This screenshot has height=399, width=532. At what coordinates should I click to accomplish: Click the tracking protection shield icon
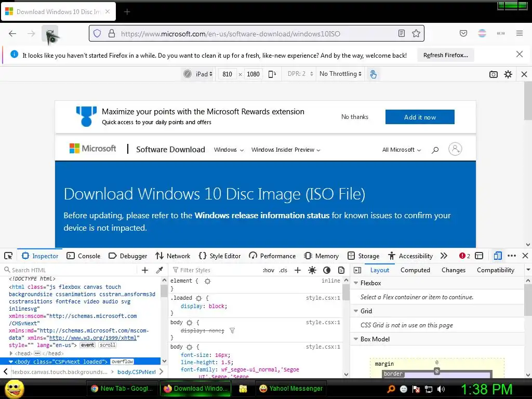(x=97, y=33)
